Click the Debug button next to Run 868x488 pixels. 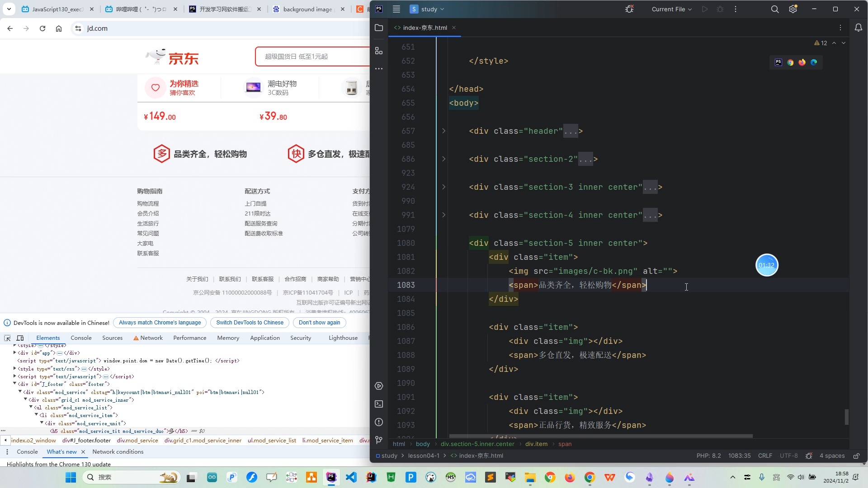point(720,9)
